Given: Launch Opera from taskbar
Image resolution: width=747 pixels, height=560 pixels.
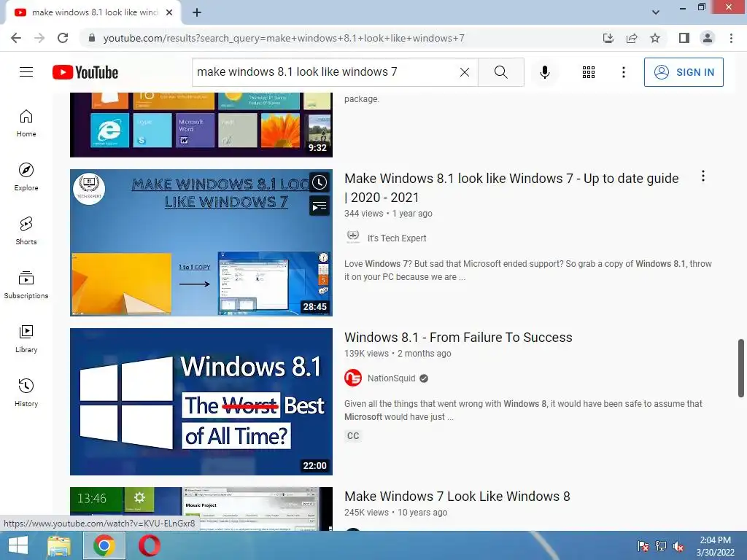Looking at the screenshot, I should [149, 545].
